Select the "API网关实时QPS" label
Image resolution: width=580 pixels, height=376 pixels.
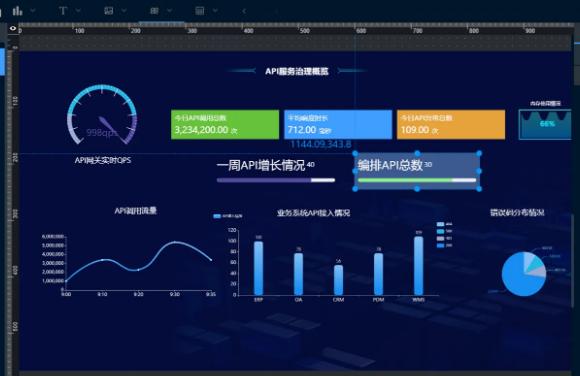(x=103, y=160)
